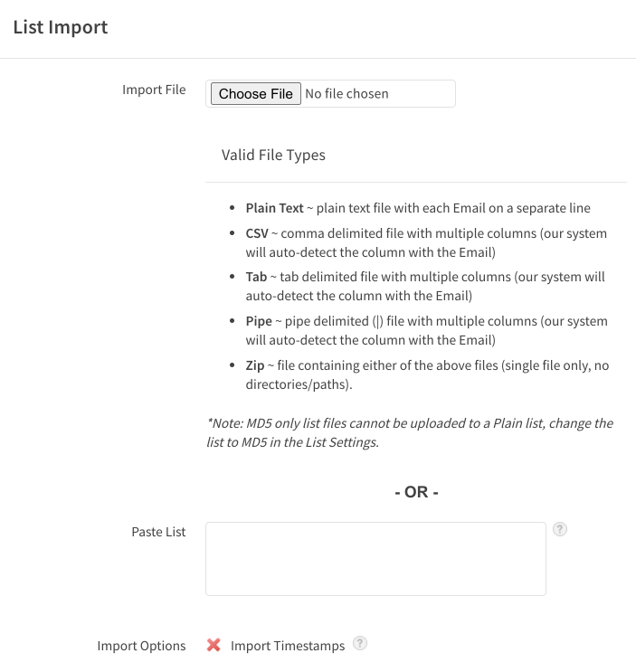Toggle the red X Import Timestamps icon
This screenshot has height=672, width=636.
214,645
